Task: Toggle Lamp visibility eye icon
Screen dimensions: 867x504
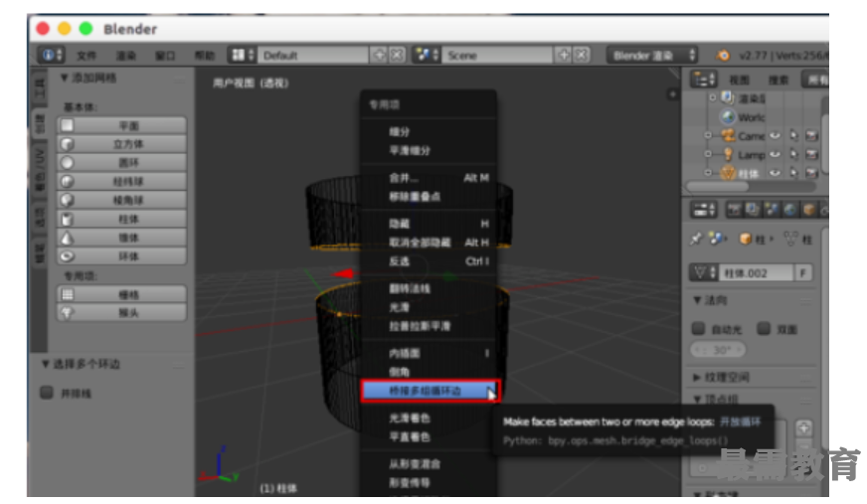Action: pos(775,154)
